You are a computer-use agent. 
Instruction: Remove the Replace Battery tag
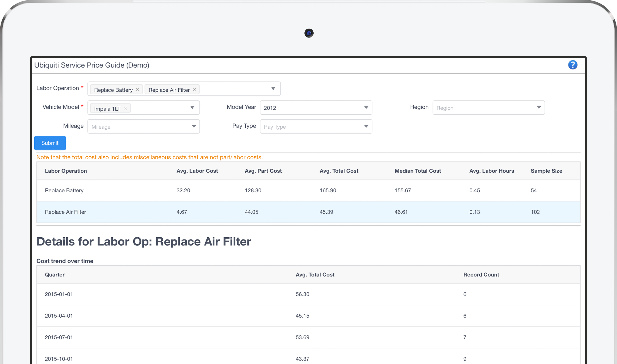[x=137, y=90]
